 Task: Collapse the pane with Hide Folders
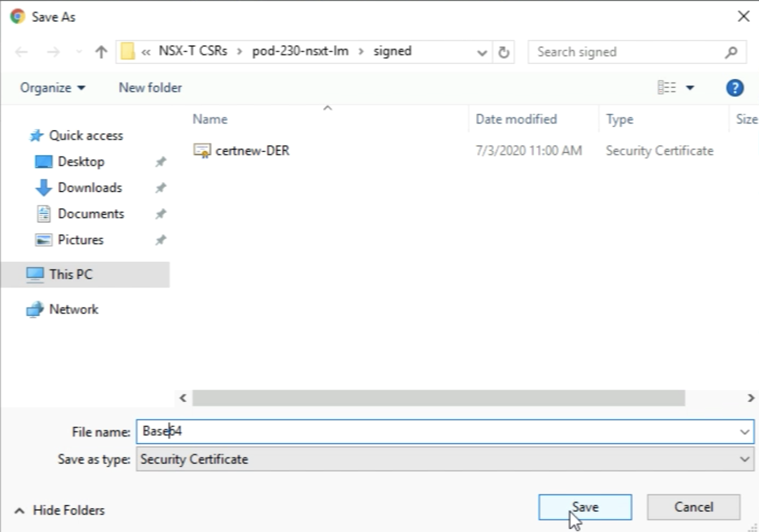pyautogui.click(x=60, y=510)
